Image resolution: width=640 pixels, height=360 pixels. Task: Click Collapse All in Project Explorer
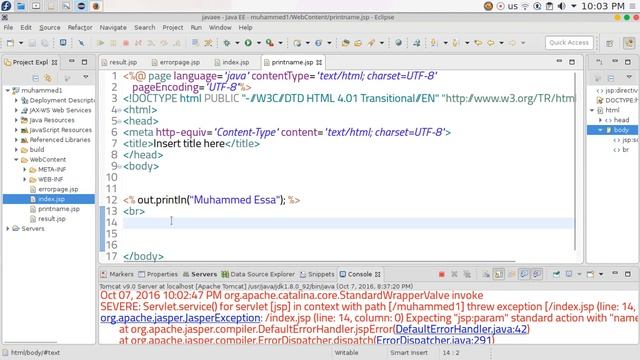[36, 78]
